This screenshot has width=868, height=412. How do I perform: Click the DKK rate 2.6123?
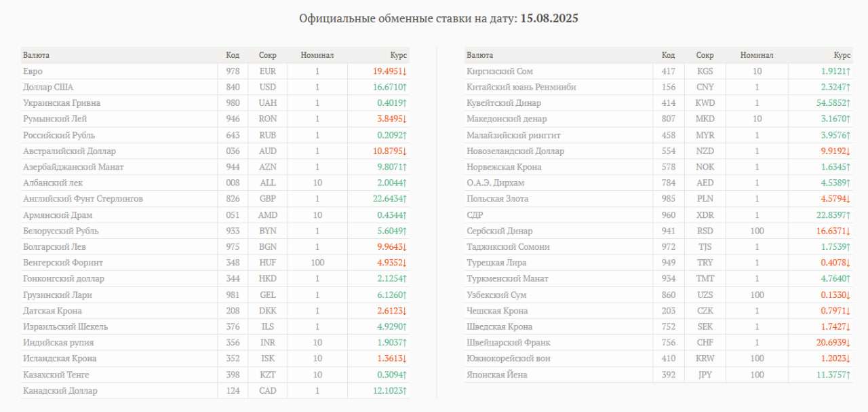click(392, 311)
